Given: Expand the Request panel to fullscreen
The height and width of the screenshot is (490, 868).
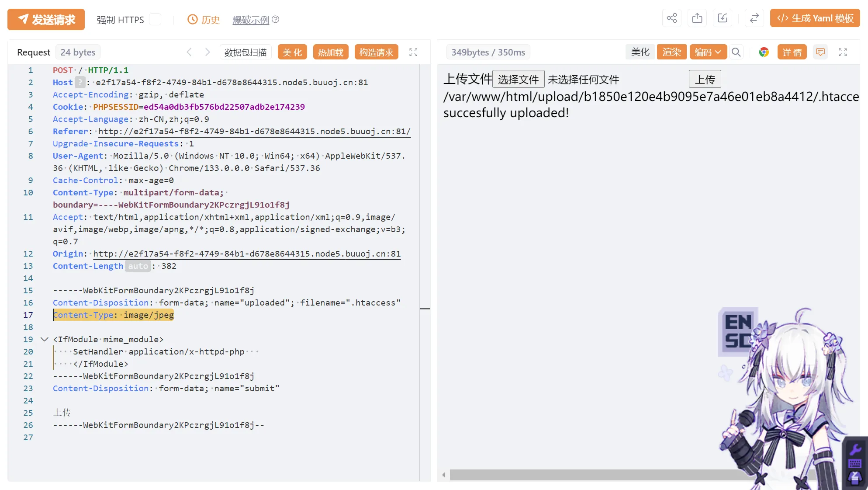Looking at the screenshot, I should click(x=413, y=52).
